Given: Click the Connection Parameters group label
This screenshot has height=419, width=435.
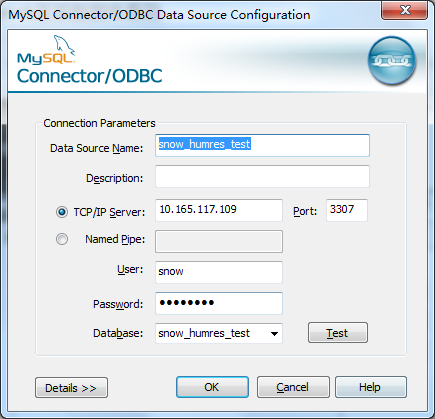Looking at the screenshot, I should [99, 123].
